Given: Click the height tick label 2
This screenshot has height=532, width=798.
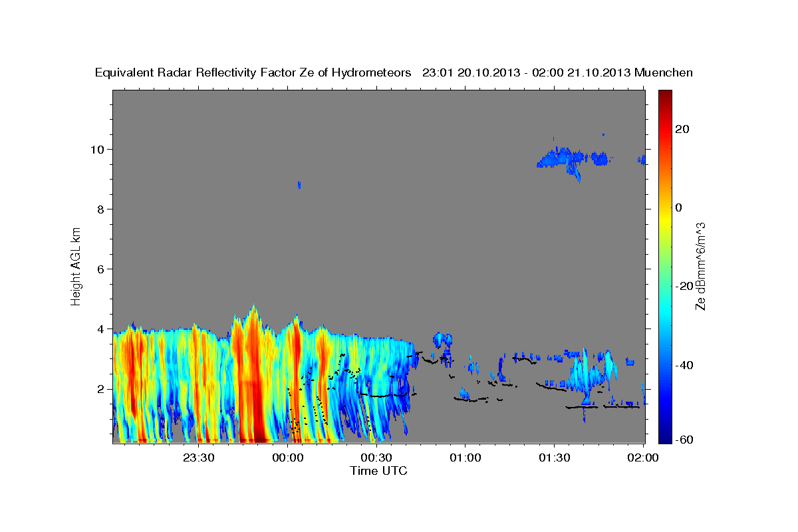Looking at the screenshot, I should point(102,388).
